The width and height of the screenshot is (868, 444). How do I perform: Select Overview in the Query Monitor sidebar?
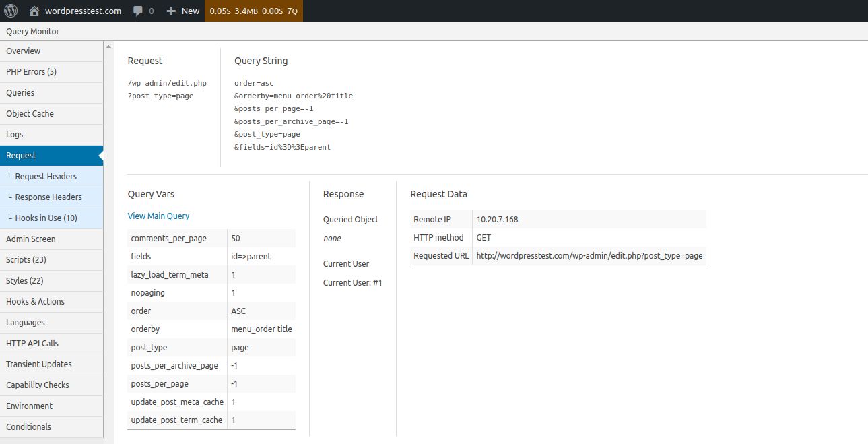coord(23,51)
